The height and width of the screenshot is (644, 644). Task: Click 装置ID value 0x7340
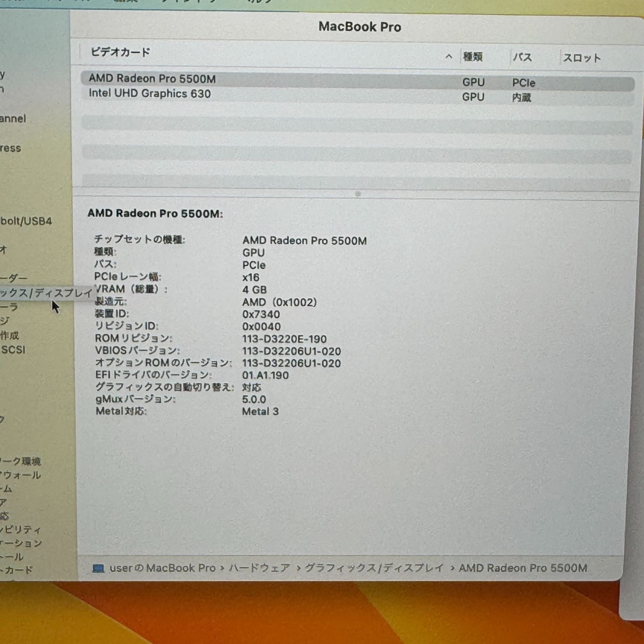point(261,314)
